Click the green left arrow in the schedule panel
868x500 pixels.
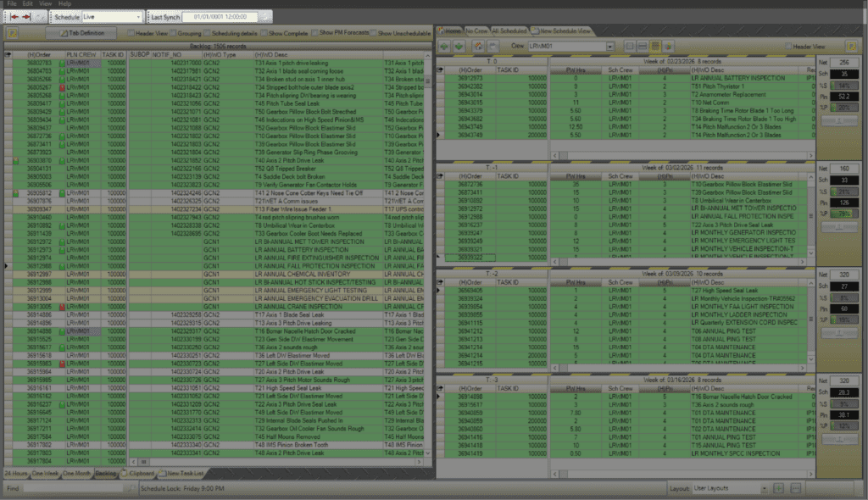coord(444,45)
